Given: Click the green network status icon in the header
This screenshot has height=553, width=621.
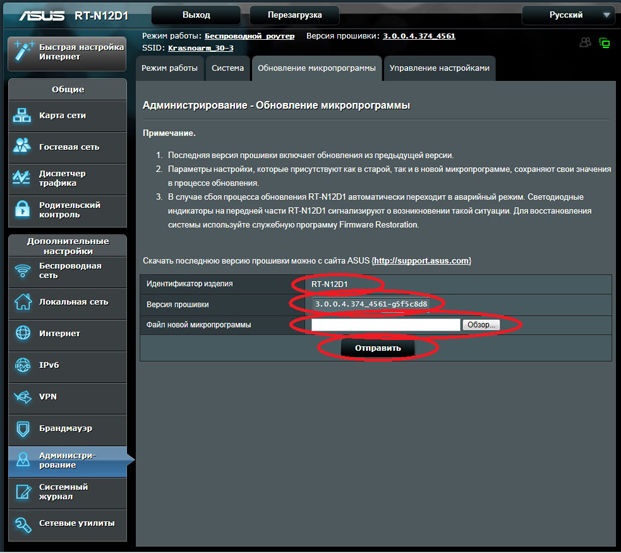Looking at the screenshot, I should (x=604, y=42).
